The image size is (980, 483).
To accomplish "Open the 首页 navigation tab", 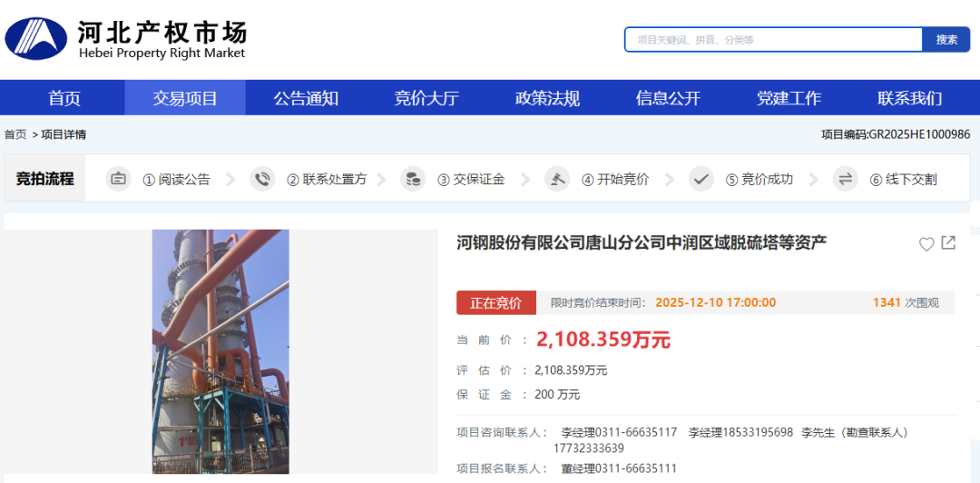I will coord(65,98).
